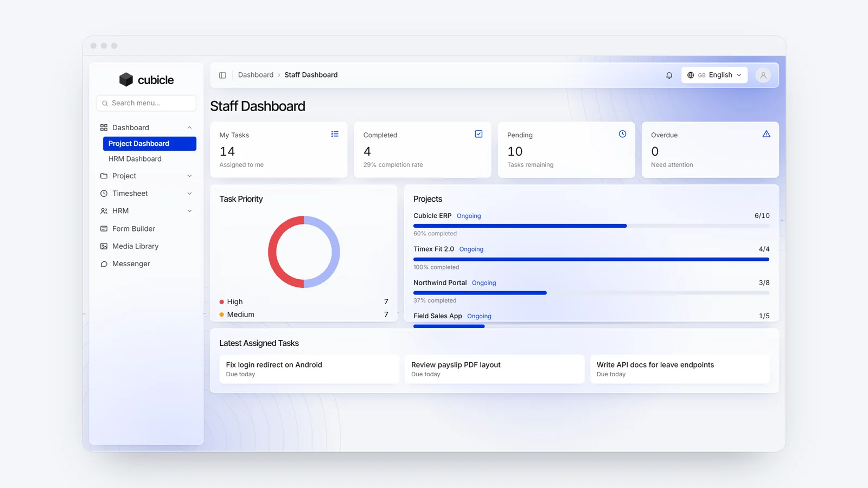This screenshot has width=868, height=488.
Task: Open the notifications bell
Action: coord(669,75)
